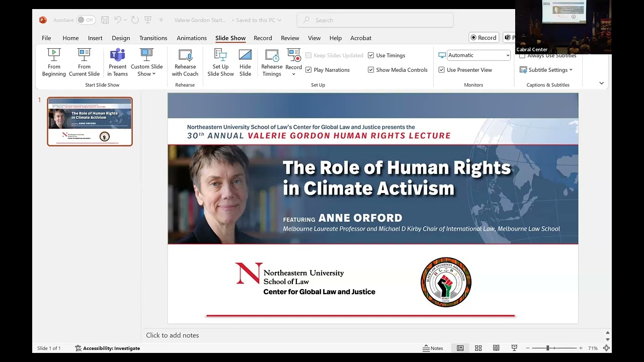Click the Record button at top right
The image size is (644, 362).
484,38
